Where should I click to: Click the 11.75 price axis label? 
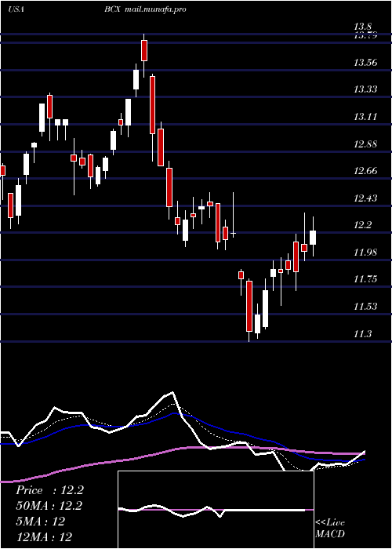(365, 279)
